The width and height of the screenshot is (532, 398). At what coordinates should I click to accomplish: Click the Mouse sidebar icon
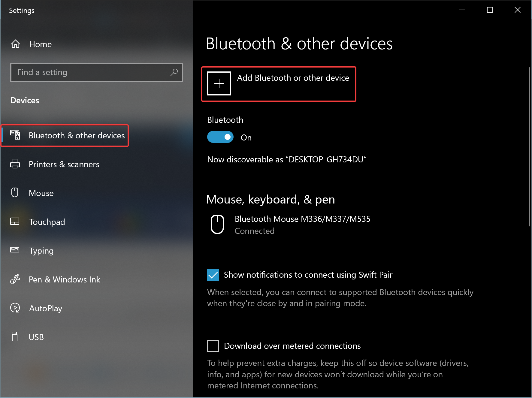pos(15,192)
